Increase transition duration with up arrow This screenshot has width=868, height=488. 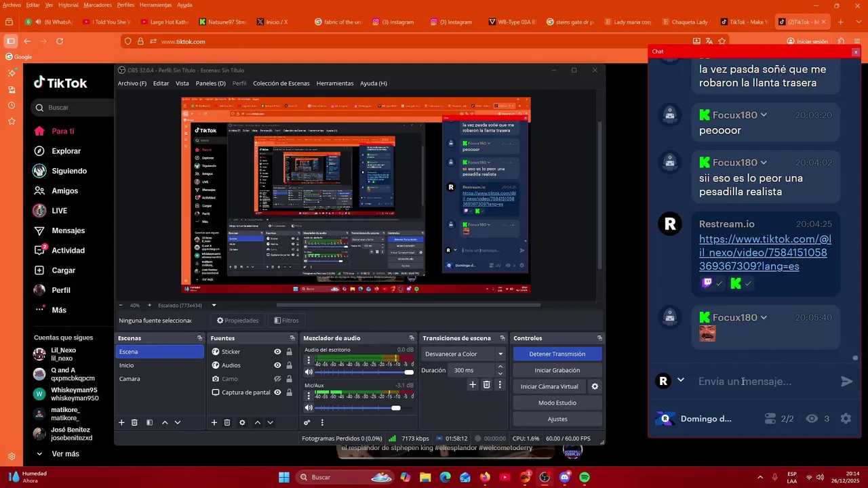point(500,367)
